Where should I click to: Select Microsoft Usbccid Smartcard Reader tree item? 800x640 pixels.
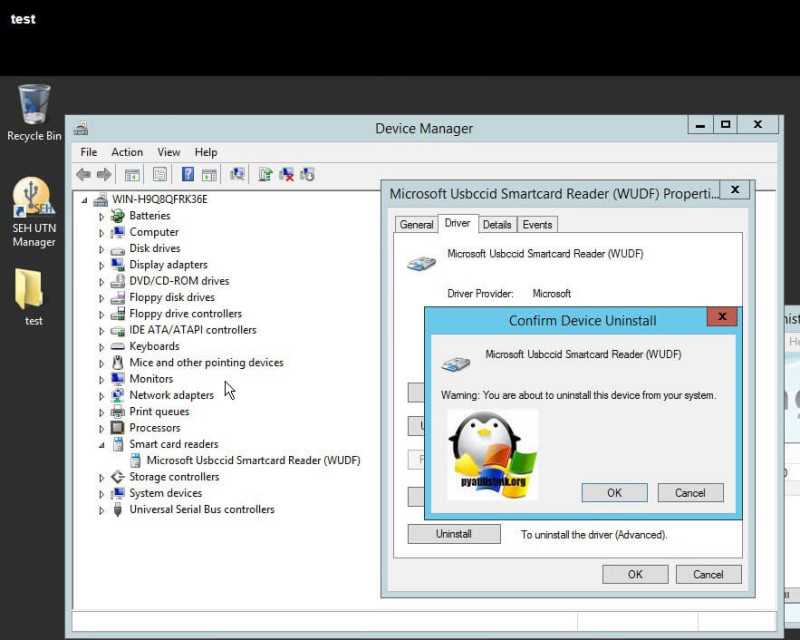(253, 460)
